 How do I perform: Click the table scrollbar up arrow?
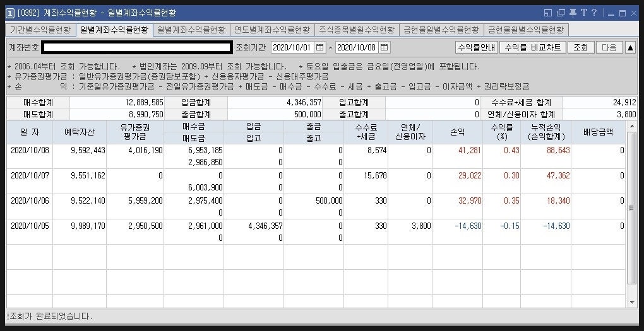coord(631,126)
